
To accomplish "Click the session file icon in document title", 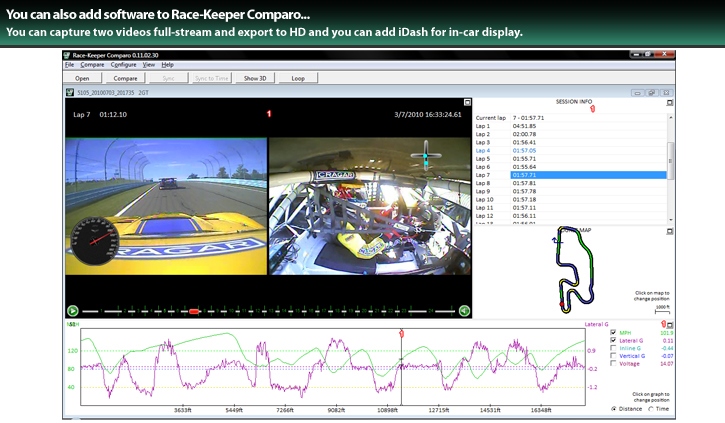I will 69,92.
